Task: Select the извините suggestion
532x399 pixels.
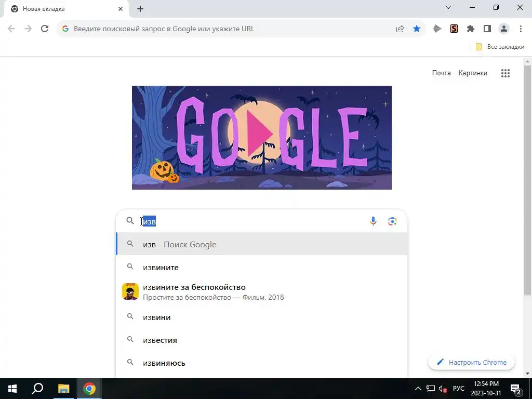Action: [262, 267]
